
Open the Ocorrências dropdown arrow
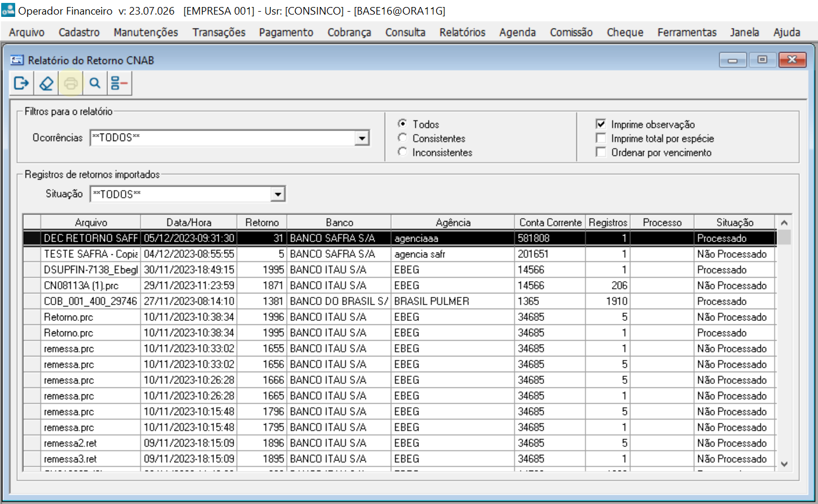pyautogui.click(x=363, y=138)
